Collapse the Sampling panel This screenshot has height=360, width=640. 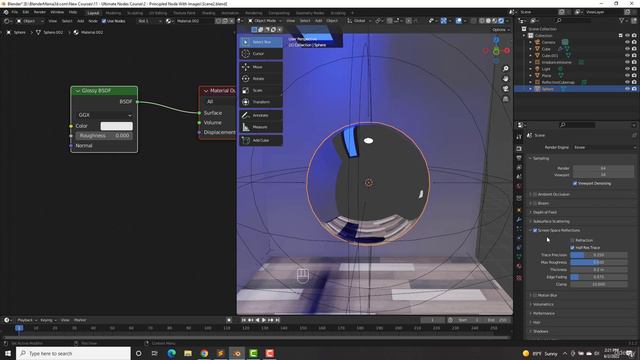pyautogui.click(x=540, y=158)
